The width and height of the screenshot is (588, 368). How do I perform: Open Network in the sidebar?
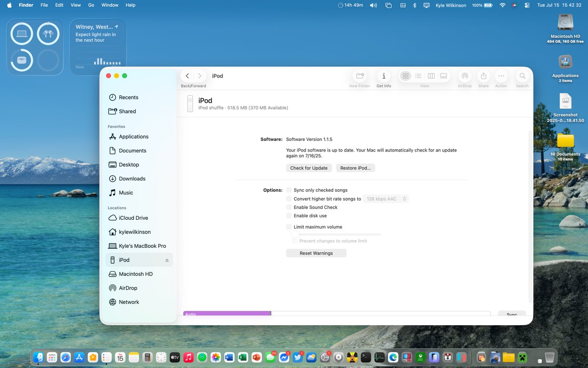coord(139,302)
